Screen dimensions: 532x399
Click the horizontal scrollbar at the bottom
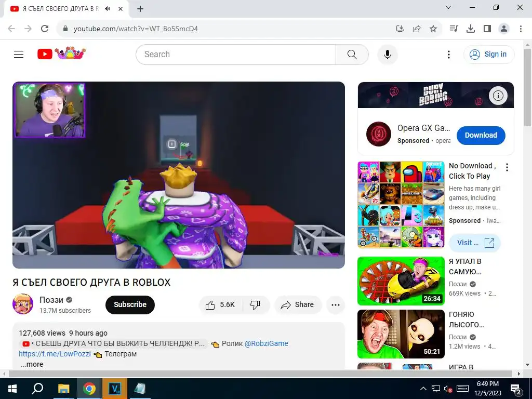pos(260,374)
